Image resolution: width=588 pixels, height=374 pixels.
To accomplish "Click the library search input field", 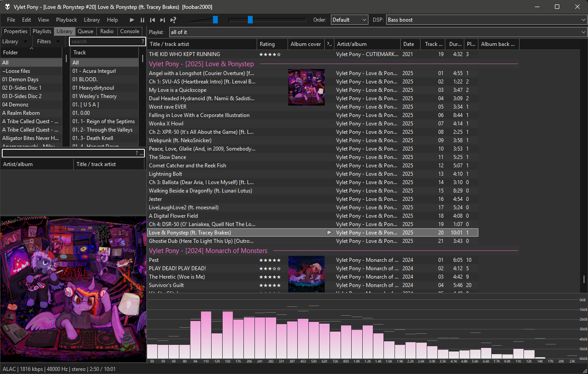I will coord(105,42).
